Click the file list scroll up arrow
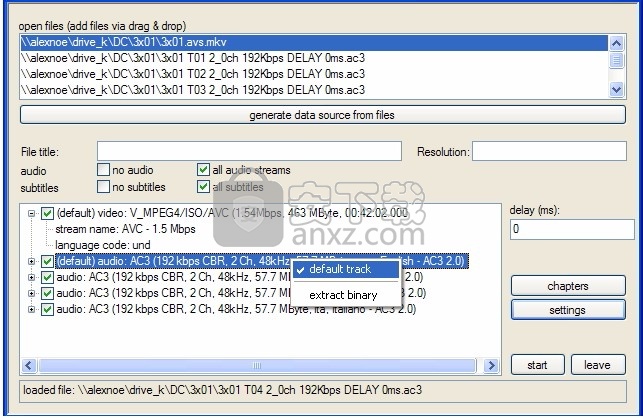This screenshot has width=643, height=418. tap(616, 43)
